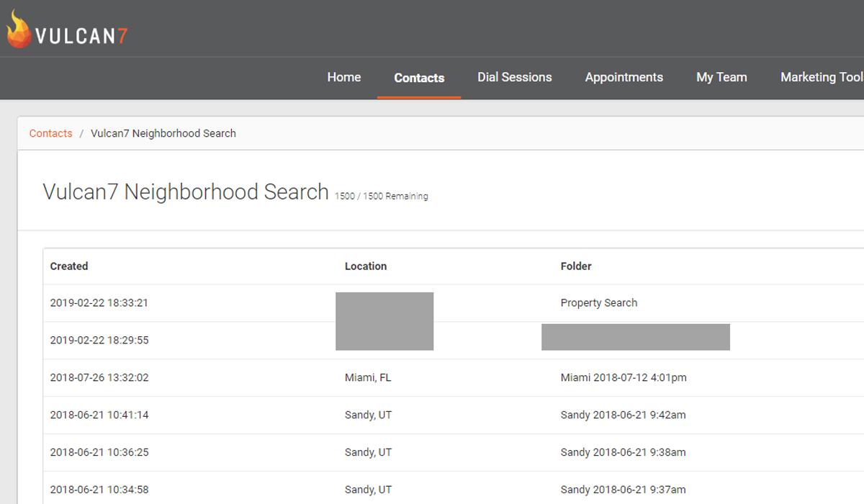
Task: Follow the Contacts breadcrumb link
Action: point(51,133)
